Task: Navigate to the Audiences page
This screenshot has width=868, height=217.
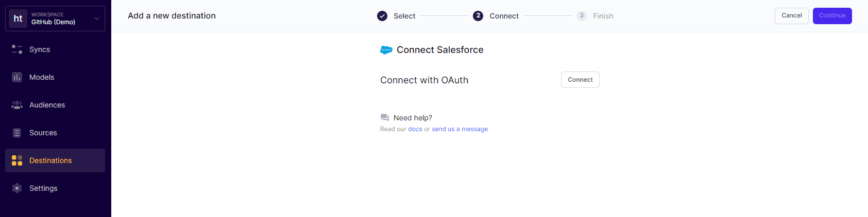Action: (47, 105)
